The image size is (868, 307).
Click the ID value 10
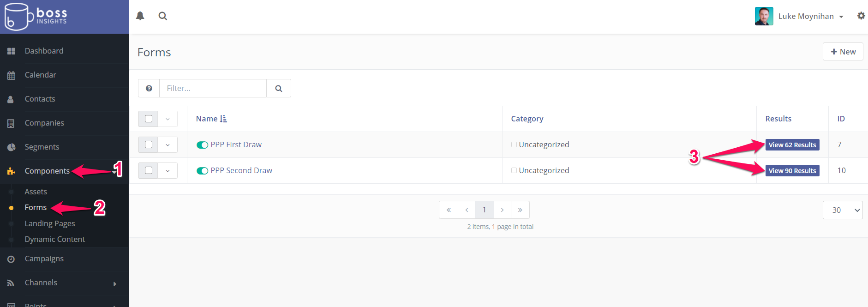pos(842,170)
